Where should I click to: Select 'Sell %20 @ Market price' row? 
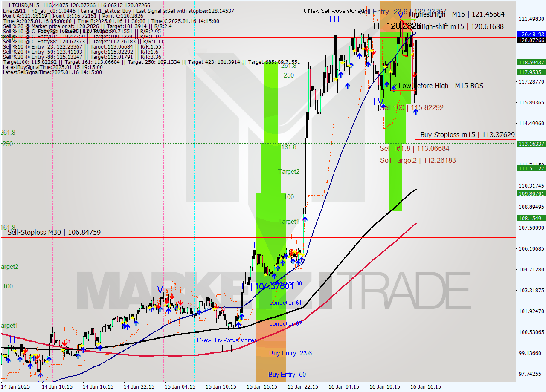(x=87, y=26)
